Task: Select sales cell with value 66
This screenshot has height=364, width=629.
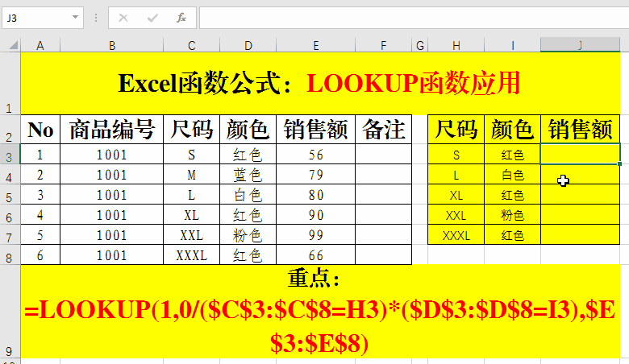Action: 316,254
